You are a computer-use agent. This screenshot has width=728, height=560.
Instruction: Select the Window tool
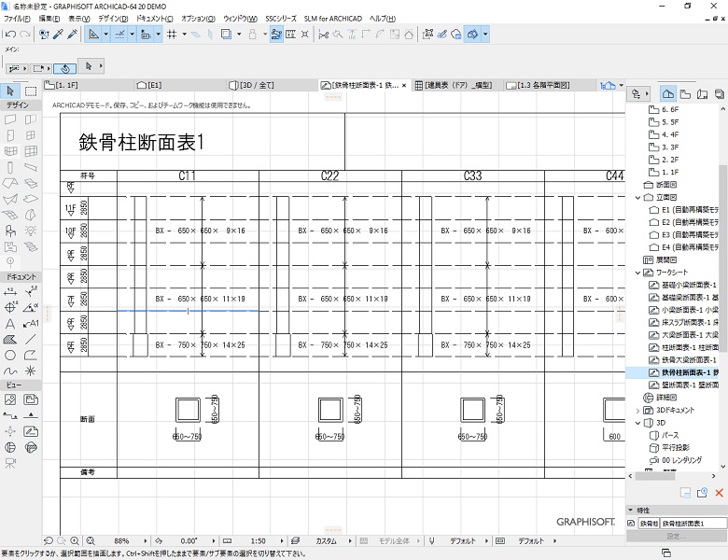[31, 135]
